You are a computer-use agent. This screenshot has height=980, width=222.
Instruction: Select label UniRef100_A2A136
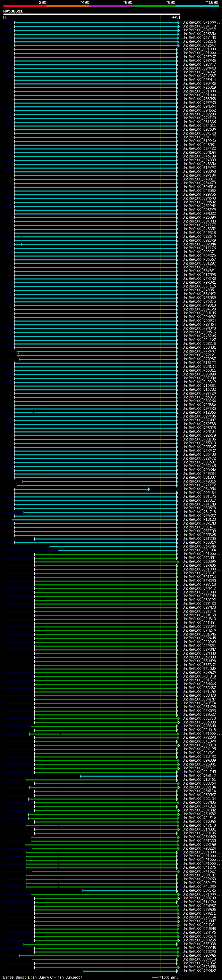199,833
